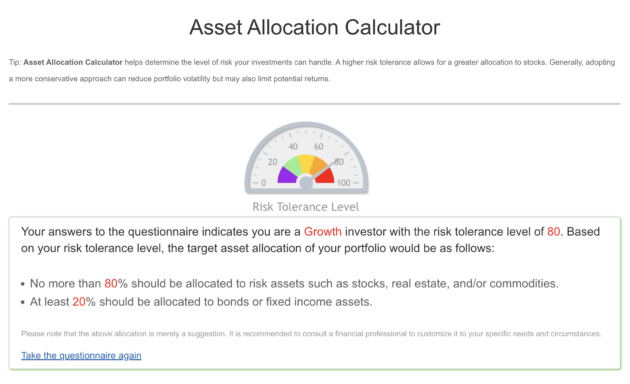Screen dimensions: 630x384
Task: Select the orange gauge segment
Action: 320,165
